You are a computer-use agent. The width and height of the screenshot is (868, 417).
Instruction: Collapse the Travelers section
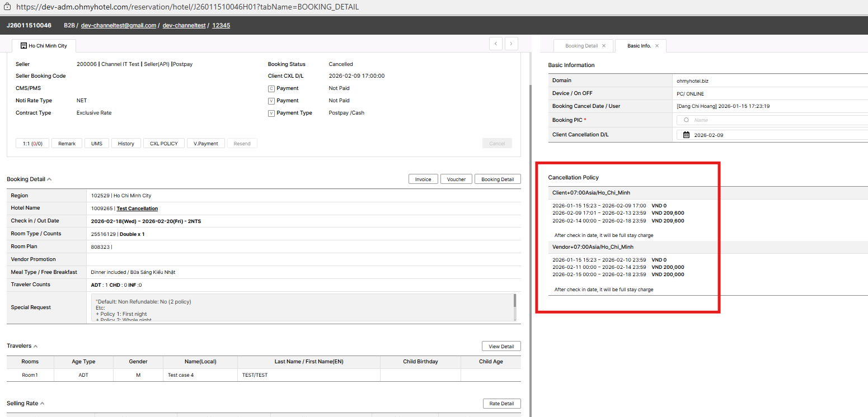36,347
